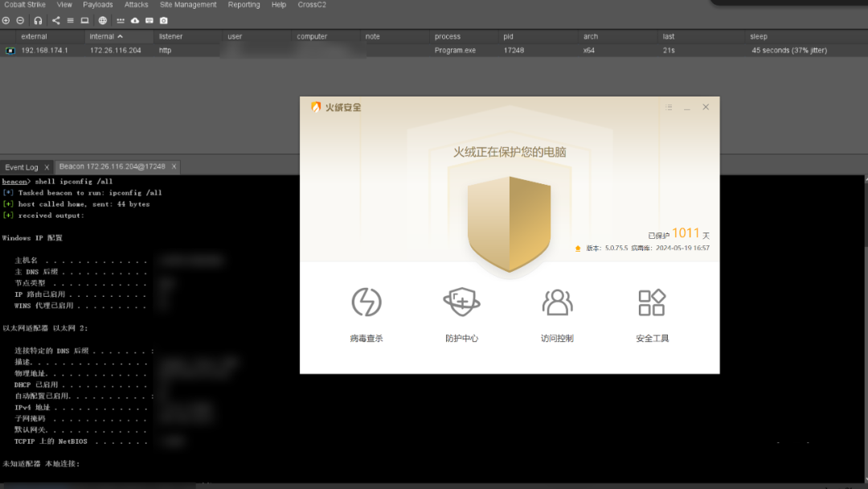Click the x64 arch cell
Image resolution: width=868 pixels, height=489 pixels.
588,51
